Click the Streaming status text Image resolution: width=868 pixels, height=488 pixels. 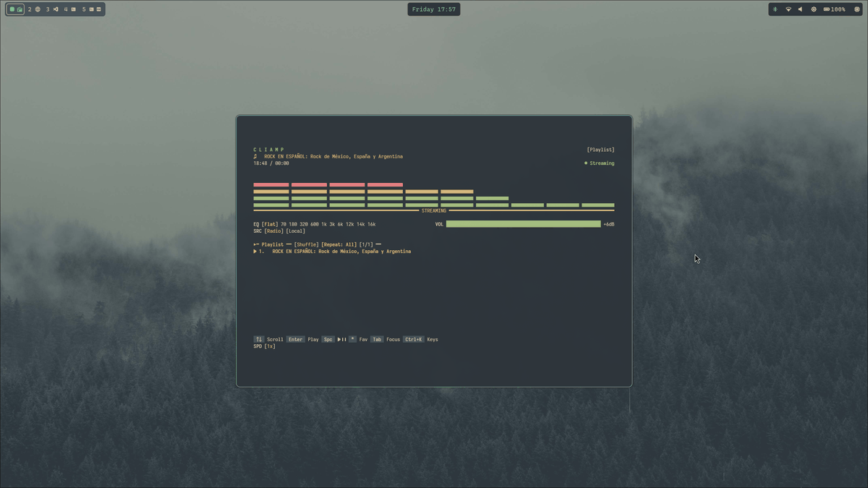point(602,163)
